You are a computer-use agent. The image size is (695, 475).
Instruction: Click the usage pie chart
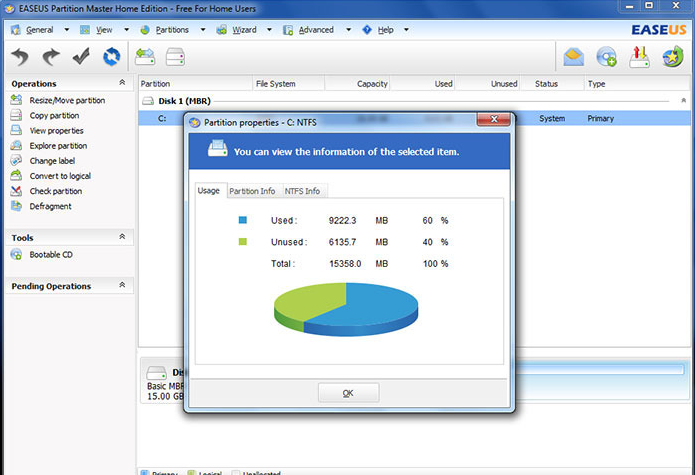(x=346, y=309)
